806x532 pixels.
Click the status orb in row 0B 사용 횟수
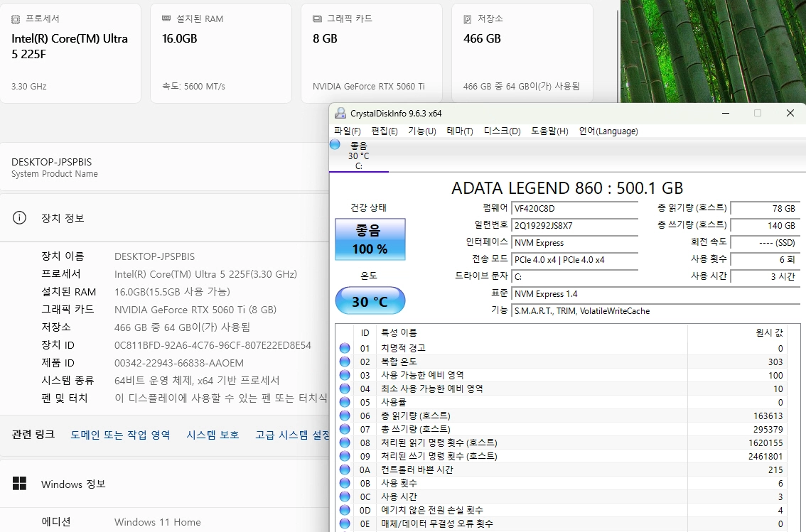point(345,483)
